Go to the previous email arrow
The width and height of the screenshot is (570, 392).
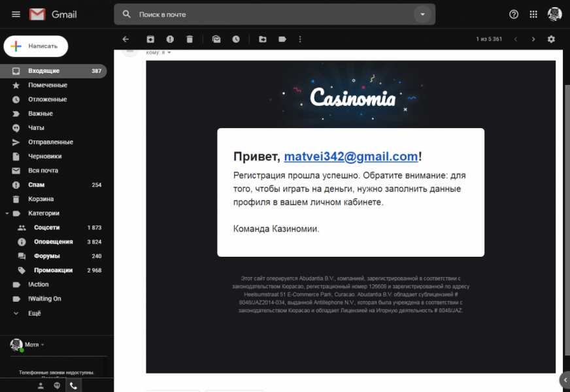516,39
